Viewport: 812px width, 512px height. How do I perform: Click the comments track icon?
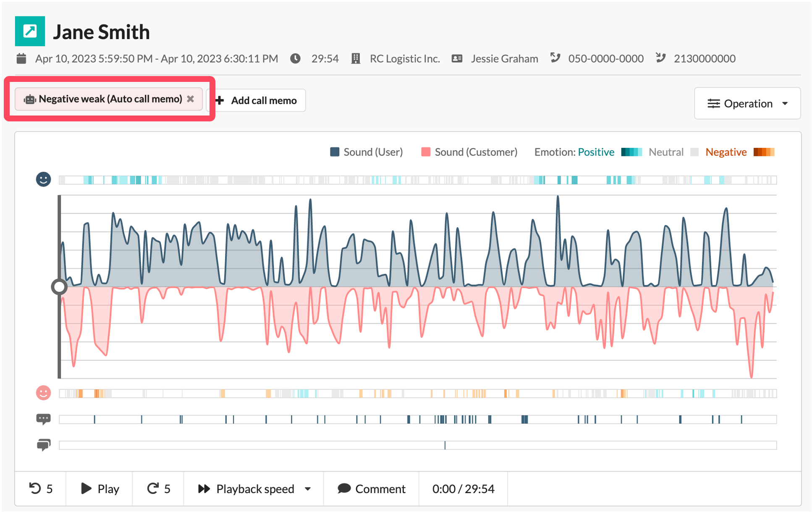43,444
